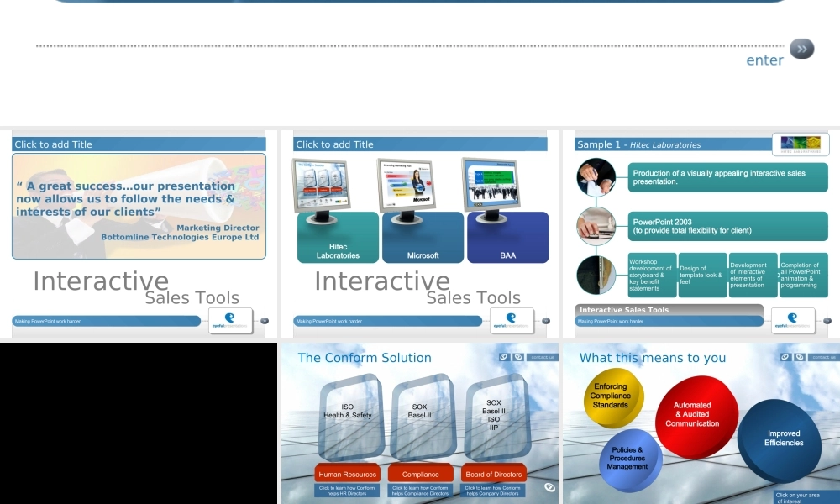Click next arrow on the testimonial quote slide
This screenshot has height=504, width=840.
coord(265,321)
